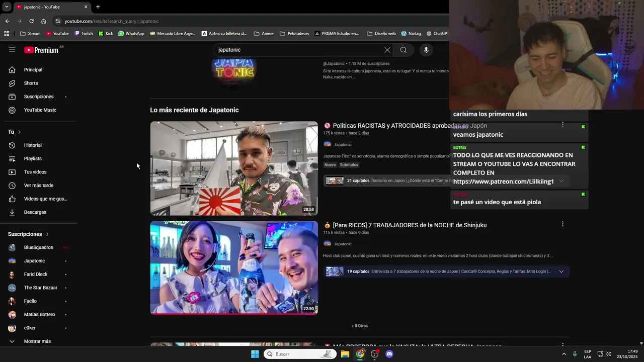Viewport: 644px width, 362px height.
Task: Start voice search with the microphone icon
Action: coord(426,50)
